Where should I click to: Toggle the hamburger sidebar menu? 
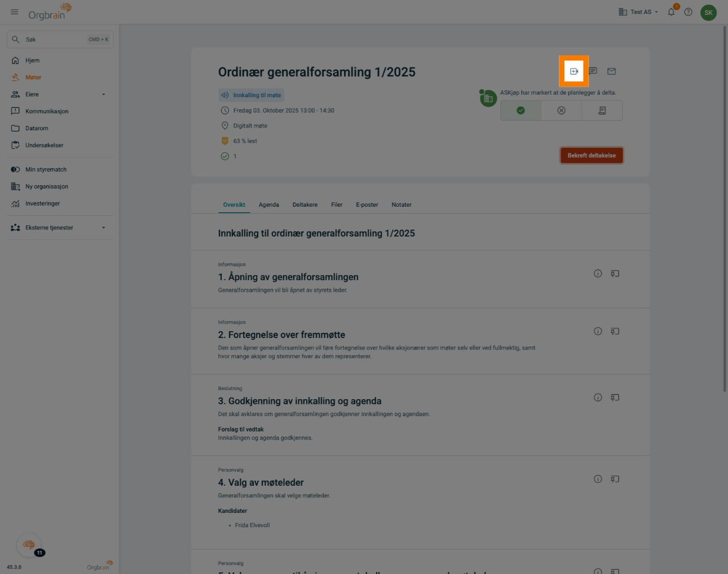(14, 12)
